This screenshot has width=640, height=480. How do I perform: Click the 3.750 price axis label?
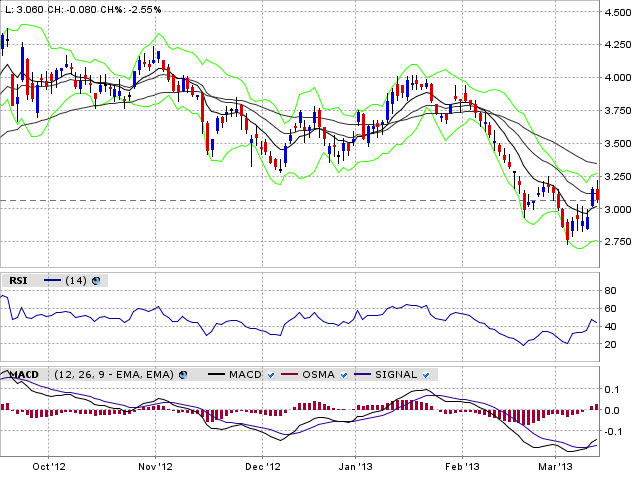pyautogui.click(x=617, y=111)
